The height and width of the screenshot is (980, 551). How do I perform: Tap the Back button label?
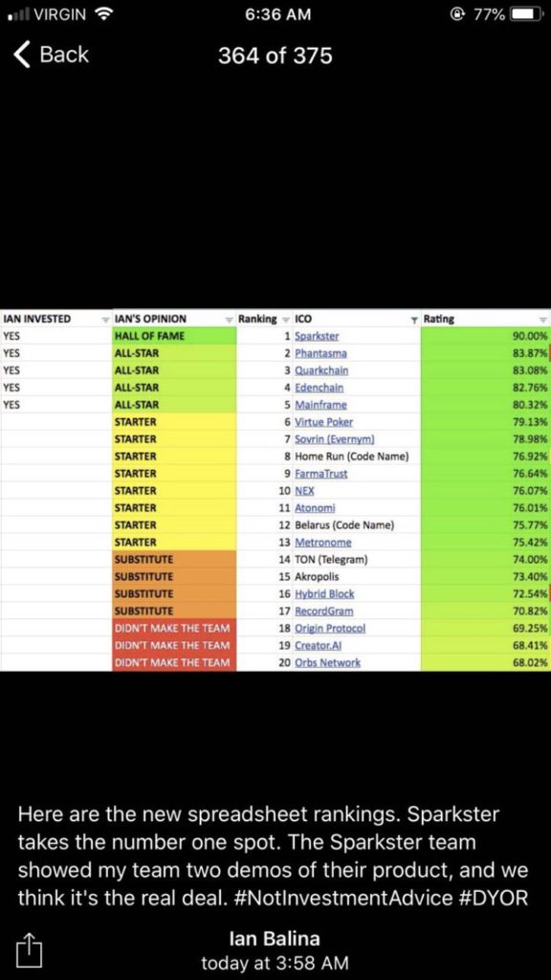tap(64, 55)
